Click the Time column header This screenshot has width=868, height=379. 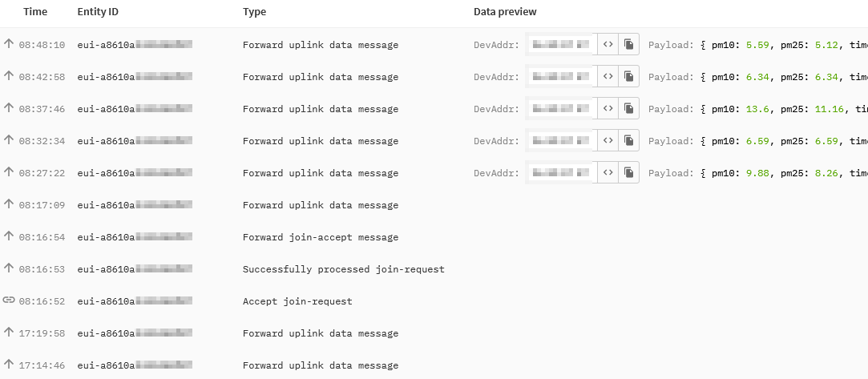(35, 12)
